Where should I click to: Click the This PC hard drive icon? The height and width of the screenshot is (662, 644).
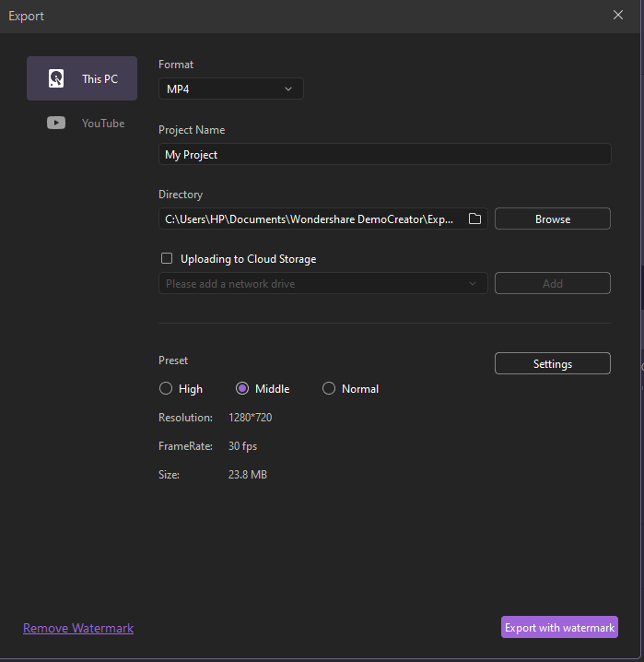pyautogui.click(x=56, y=78)
